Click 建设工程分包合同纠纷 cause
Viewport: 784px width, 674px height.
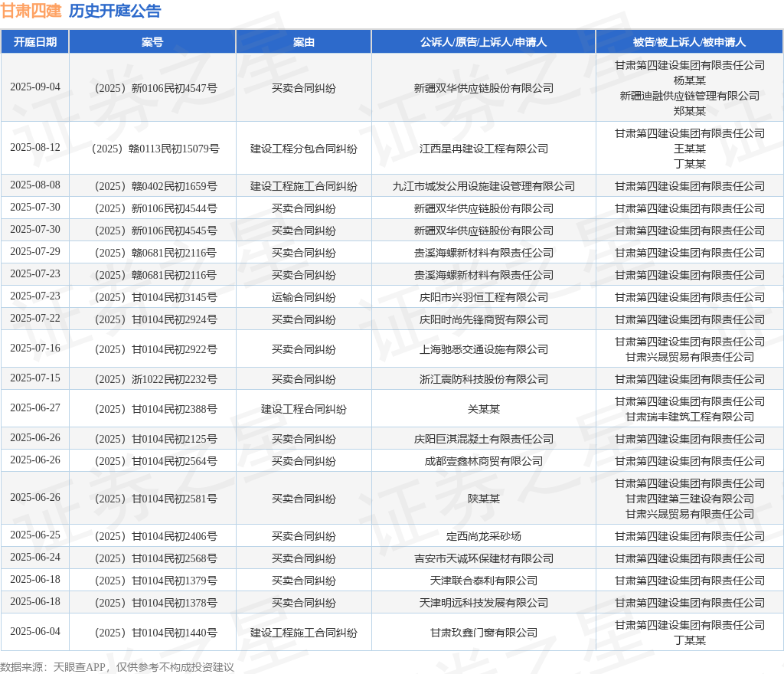(303, 149)
